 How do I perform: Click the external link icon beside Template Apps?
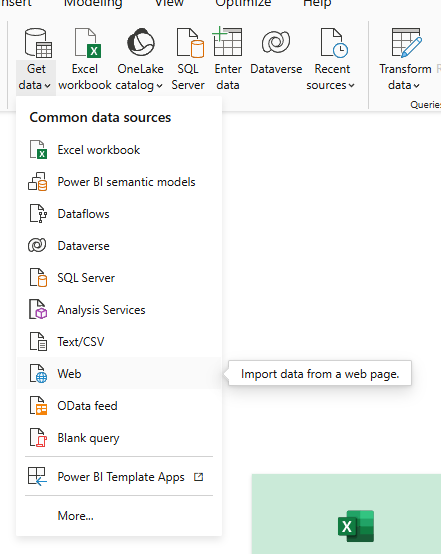click(199, 477)
